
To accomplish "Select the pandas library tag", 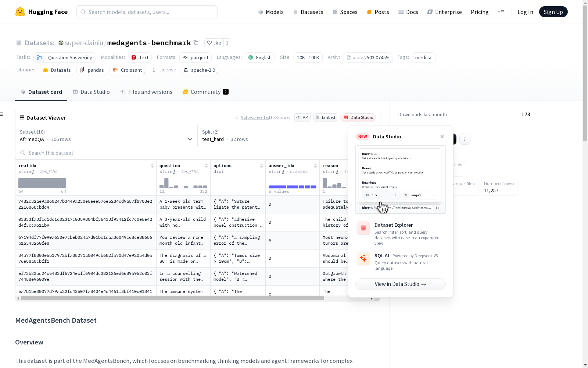I will 92,70.
